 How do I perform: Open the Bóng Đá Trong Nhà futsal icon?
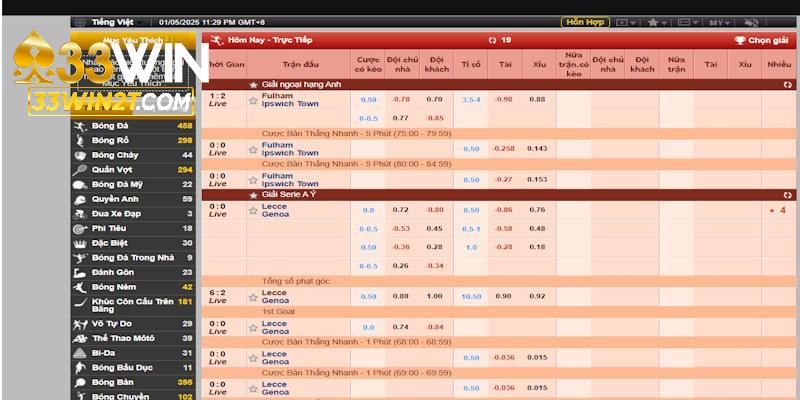(80, 258)
